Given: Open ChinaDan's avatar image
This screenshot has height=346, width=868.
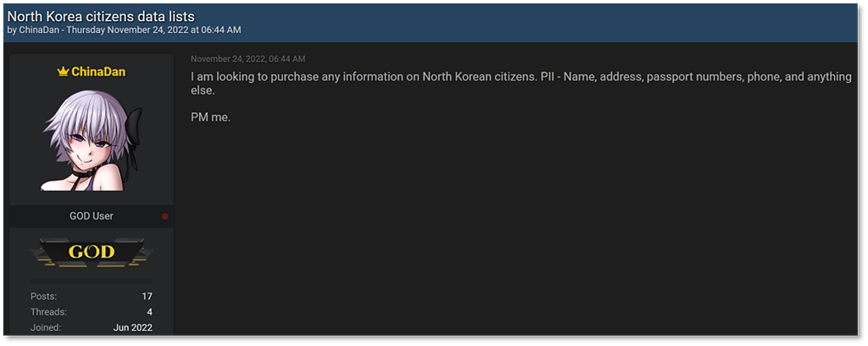Looking at the screenshot, I should coord(92,141).
